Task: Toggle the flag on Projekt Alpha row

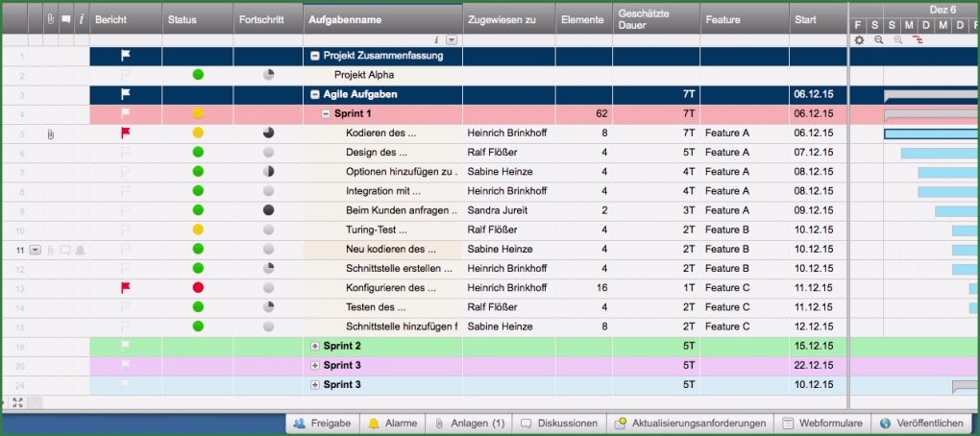Action: point(125,75)
